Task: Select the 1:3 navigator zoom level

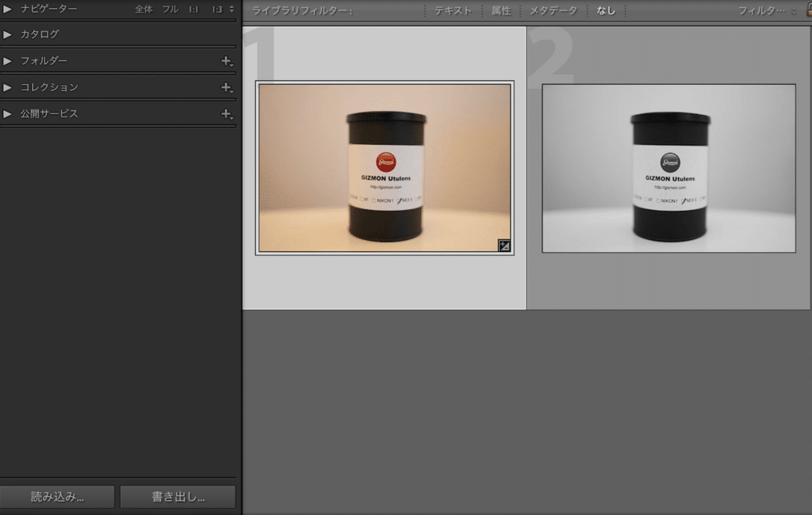Action: (216, 10)
